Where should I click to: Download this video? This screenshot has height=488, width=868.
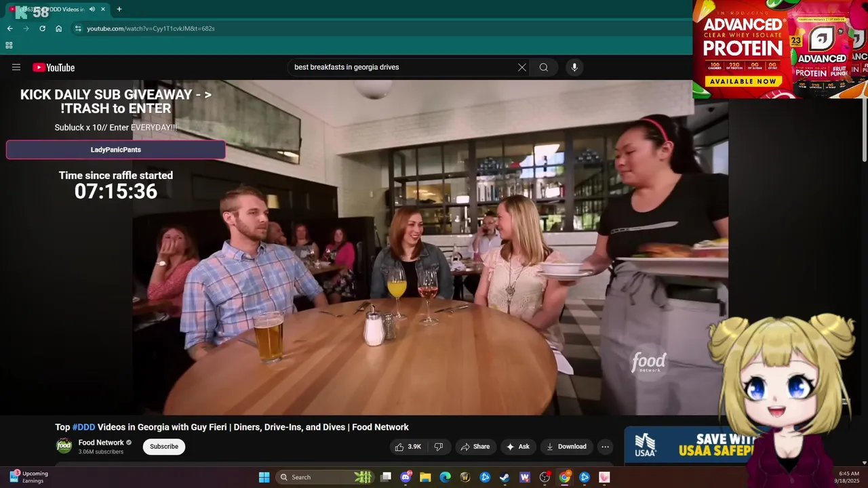click(x=566, y=447)
